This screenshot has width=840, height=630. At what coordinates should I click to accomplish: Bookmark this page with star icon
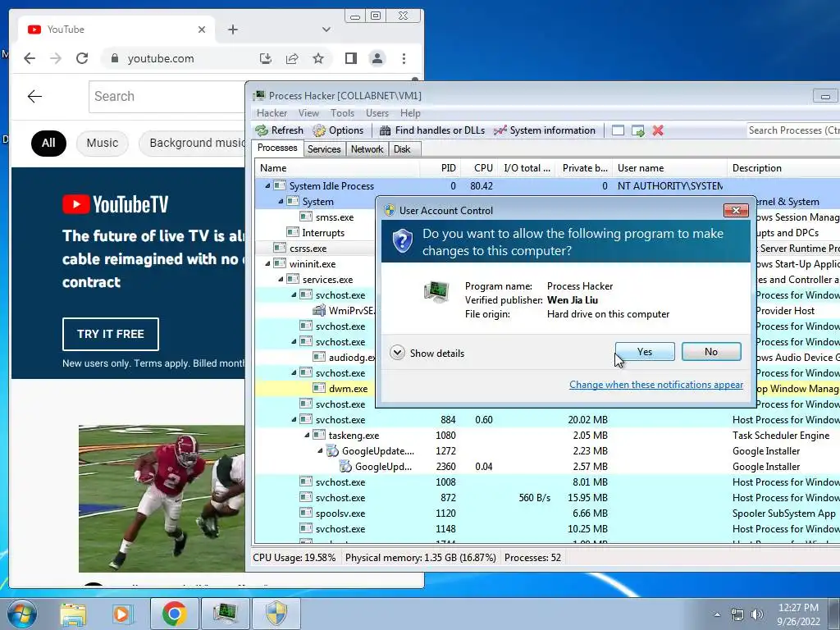318,58
